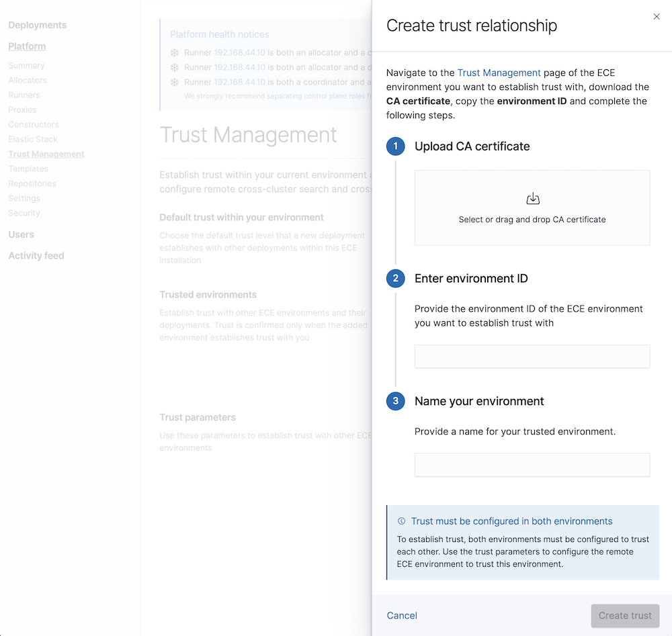
Task: Navigate to Elastic Stack section
Action: click(33, 139)
